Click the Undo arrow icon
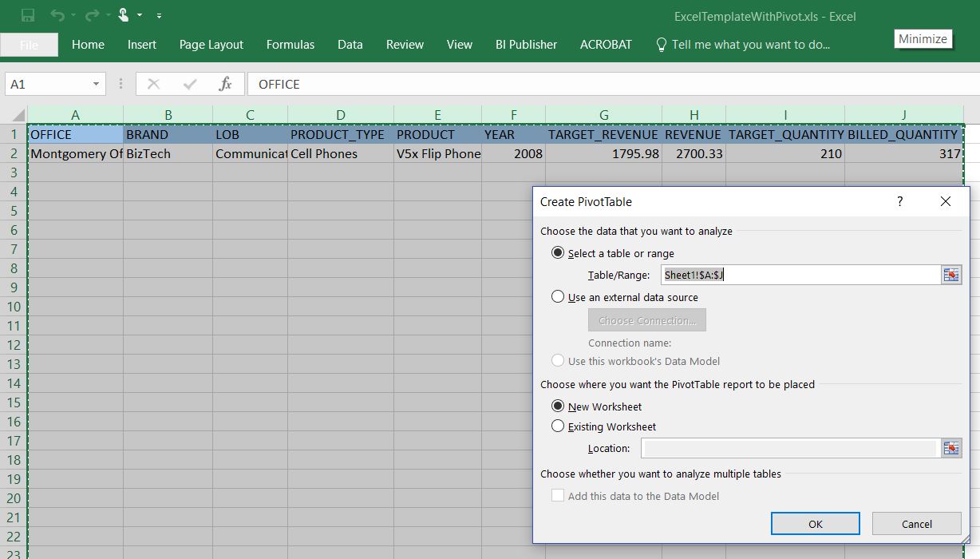980x559 pixels. click(56, 15)
